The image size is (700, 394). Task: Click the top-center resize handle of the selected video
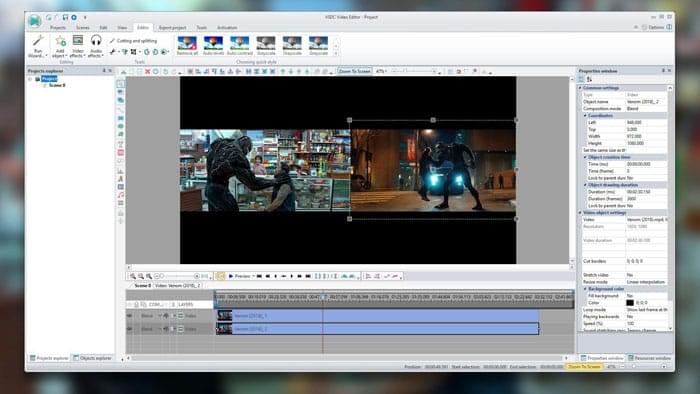[433, 120]
